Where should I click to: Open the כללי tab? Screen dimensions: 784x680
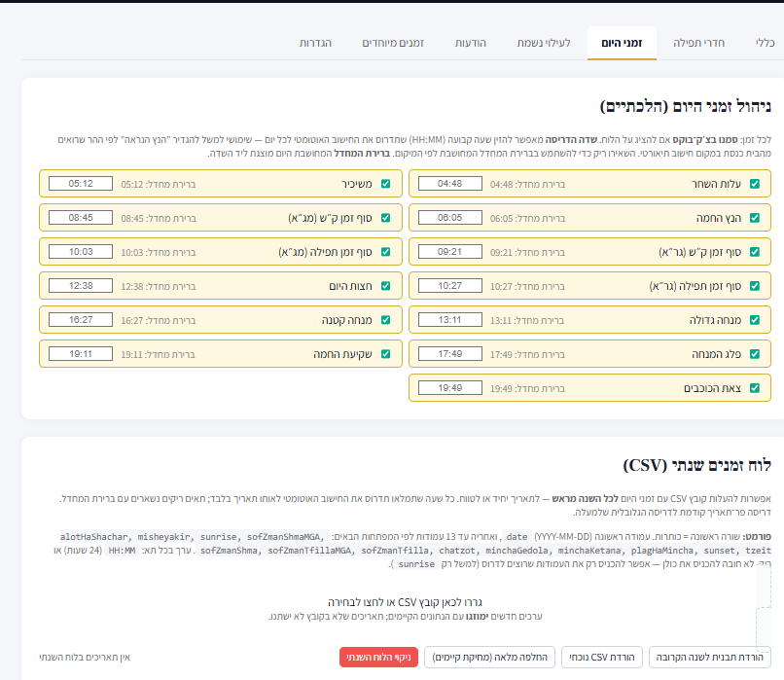(x=765, y=44)
